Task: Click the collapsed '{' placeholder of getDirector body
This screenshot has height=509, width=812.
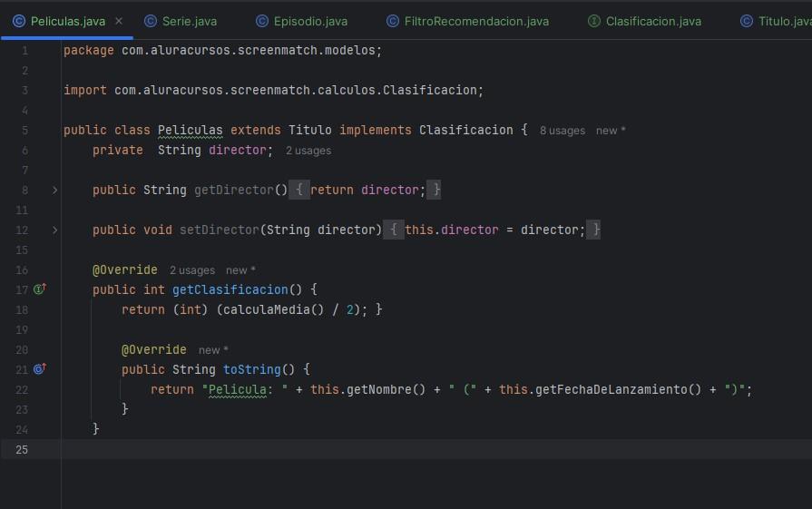Action: 298,191
